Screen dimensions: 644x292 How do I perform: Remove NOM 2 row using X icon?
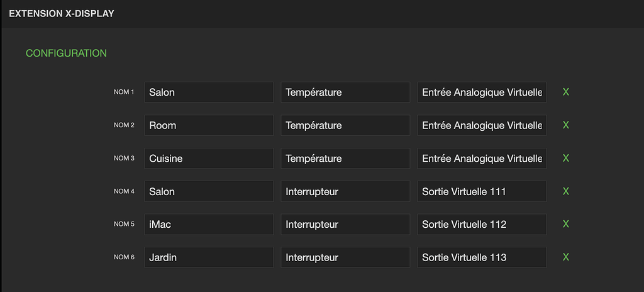(565, 125)
